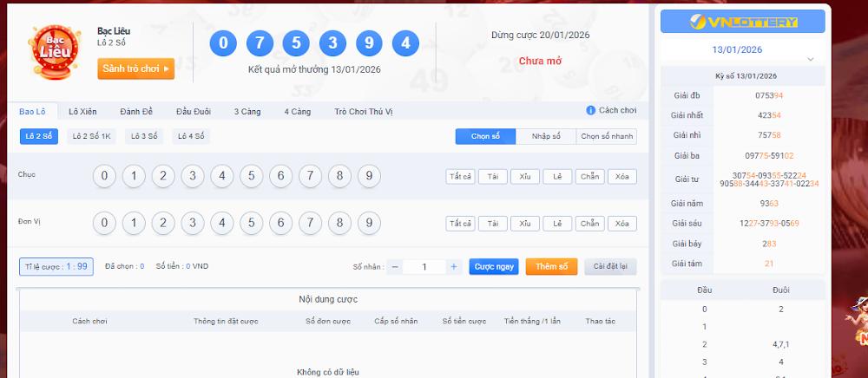
Task: Toggle number 2 in the Đơn Vị row
Action: (163, 224)
